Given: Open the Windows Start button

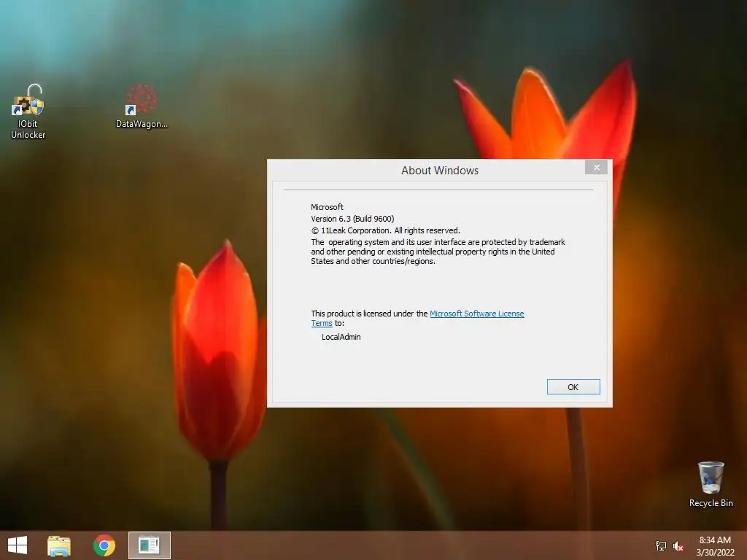Looking at the screenshot, I should click(x=18, y=545).
